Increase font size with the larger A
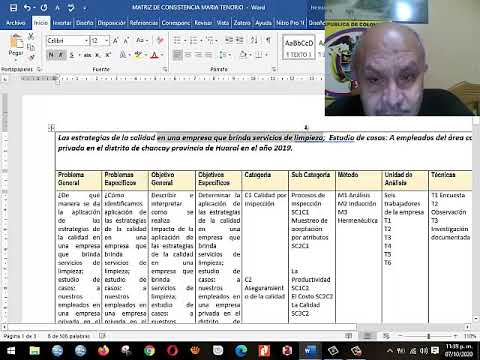The width and height of the screenshot is (480, 360). point(116,41)
